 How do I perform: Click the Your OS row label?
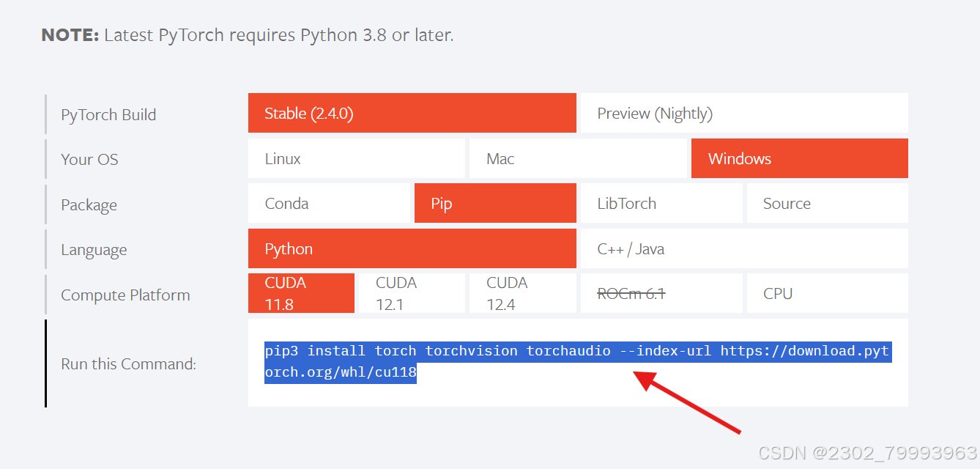89,159
